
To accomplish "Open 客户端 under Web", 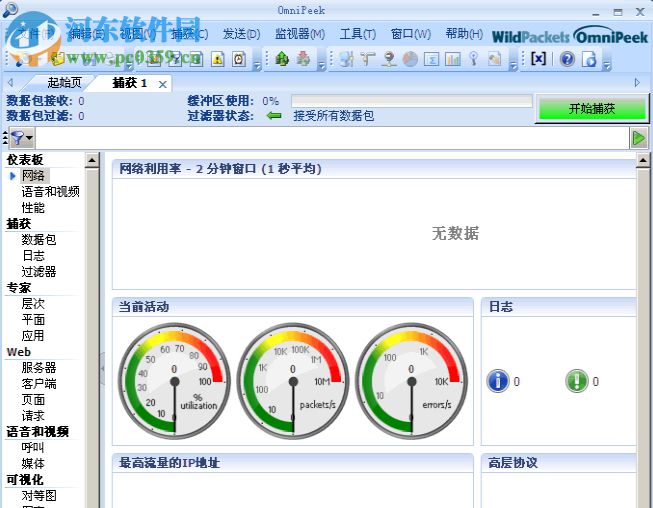I will tap(39, 383).
